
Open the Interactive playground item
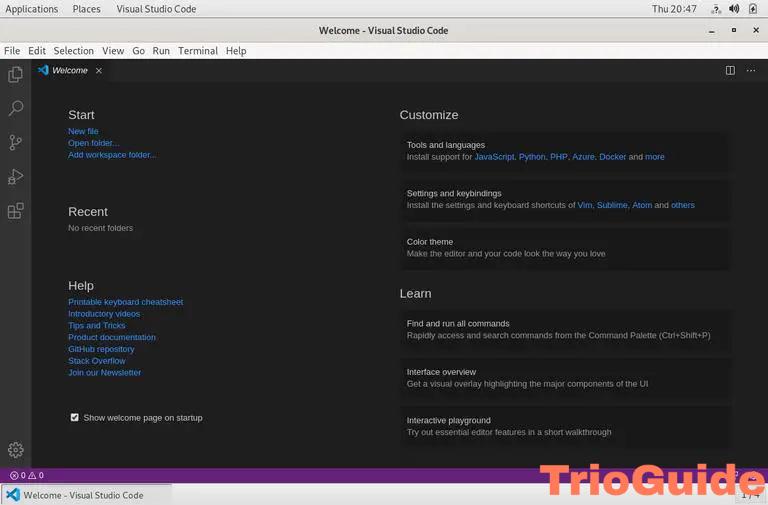coord(564,427)
